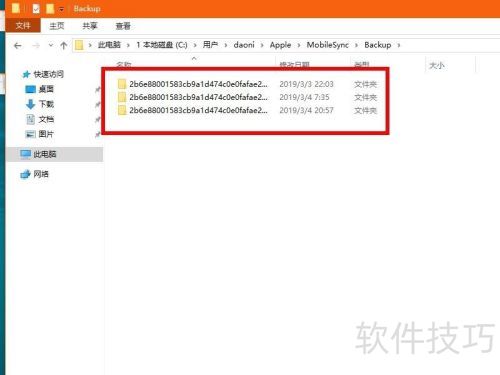Navigate to MobileSync in the breadcrumb
The height and width of the screenshot is (375, 500).
tap(328, 45)
